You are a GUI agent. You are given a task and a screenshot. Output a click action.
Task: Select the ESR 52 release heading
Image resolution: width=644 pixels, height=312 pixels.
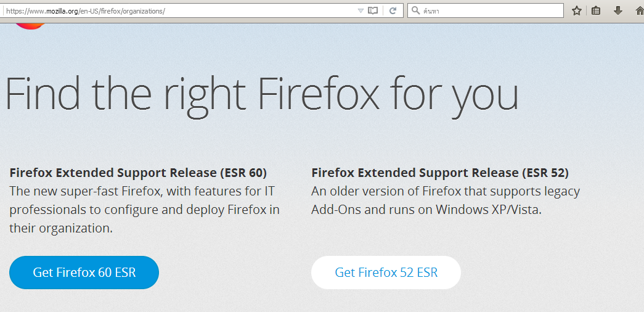(x=440, y=173)
